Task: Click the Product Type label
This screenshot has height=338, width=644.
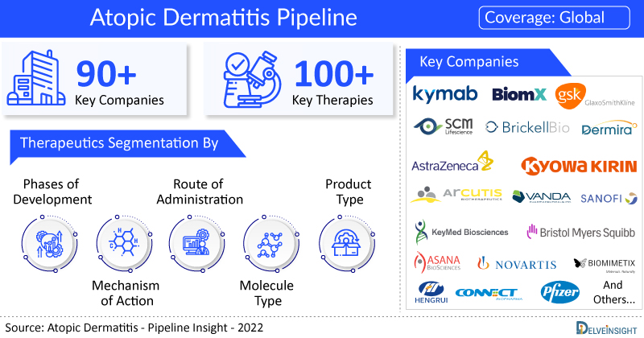Action: click(x=349, y=192)
